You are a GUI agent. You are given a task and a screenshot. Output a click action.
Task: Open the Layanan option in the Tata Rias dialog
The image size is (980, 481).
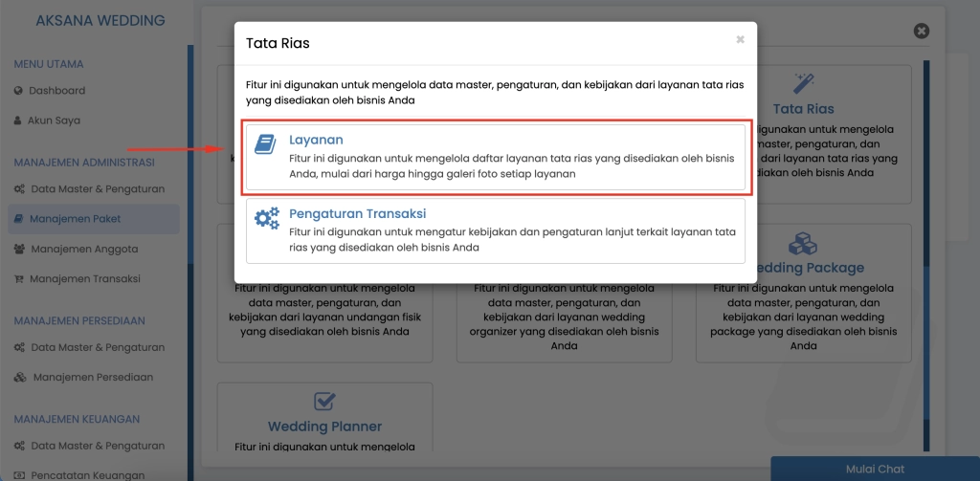click(x=496, y=158)
